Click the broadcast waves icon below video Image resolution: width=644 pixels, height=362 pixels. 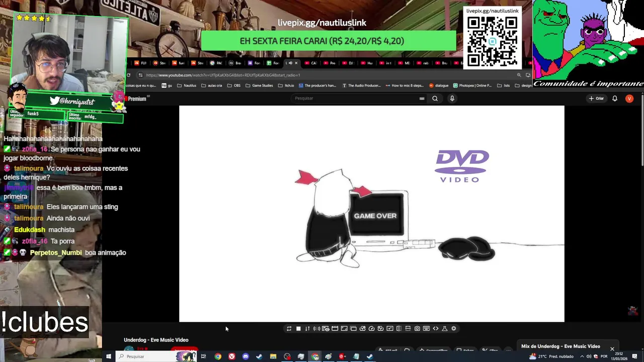[x=316, y=328]
